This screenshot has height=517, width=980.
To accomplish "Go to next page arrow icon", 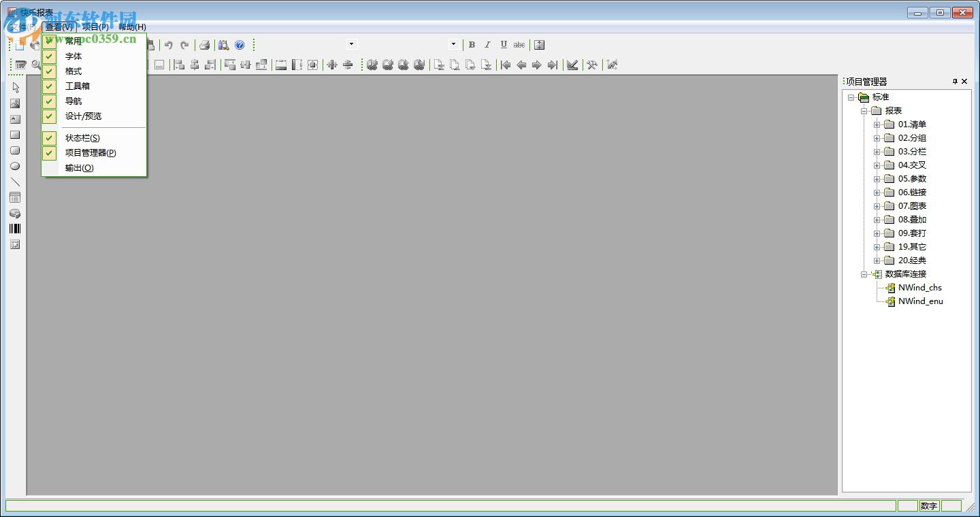I will pos(537,65).
